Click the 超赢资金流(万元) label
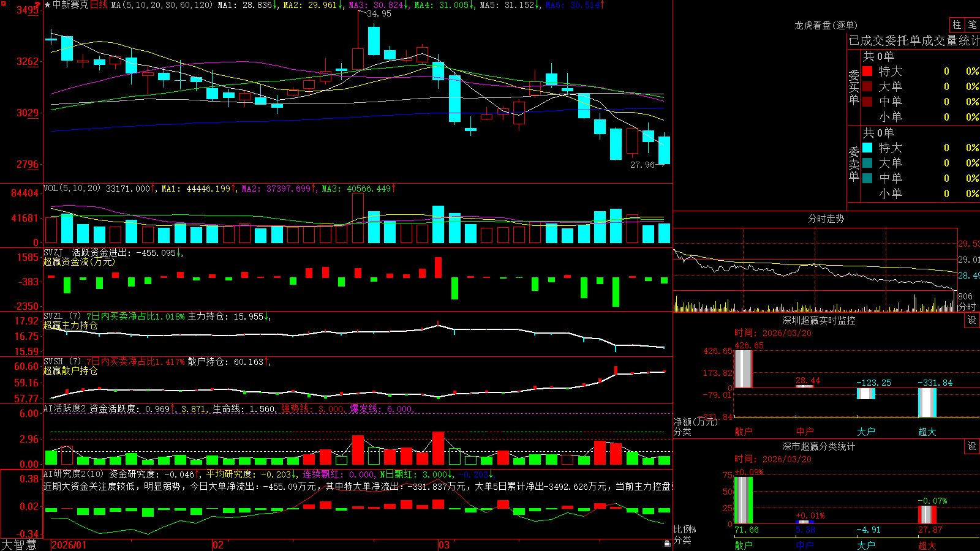 (79, 262)
